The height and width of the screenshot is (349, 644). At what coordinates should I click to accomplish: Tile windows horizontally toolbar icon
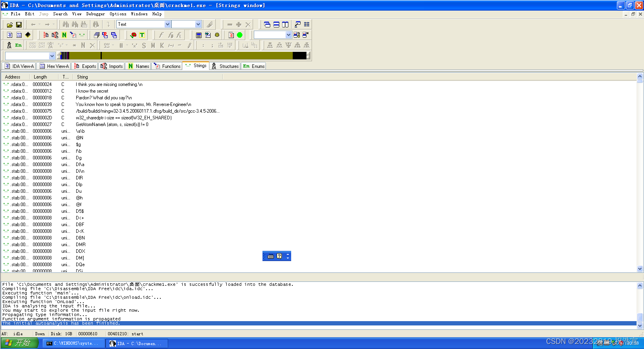tap(276, 24)
